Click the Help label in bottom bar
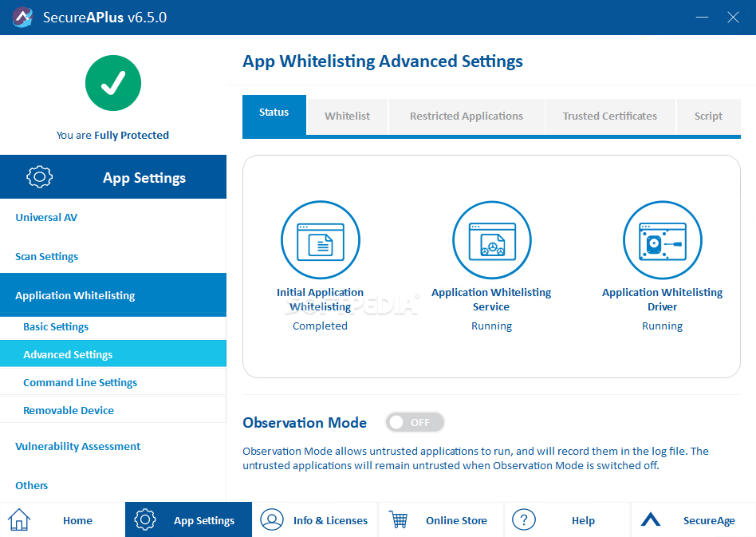 point(583,520)
